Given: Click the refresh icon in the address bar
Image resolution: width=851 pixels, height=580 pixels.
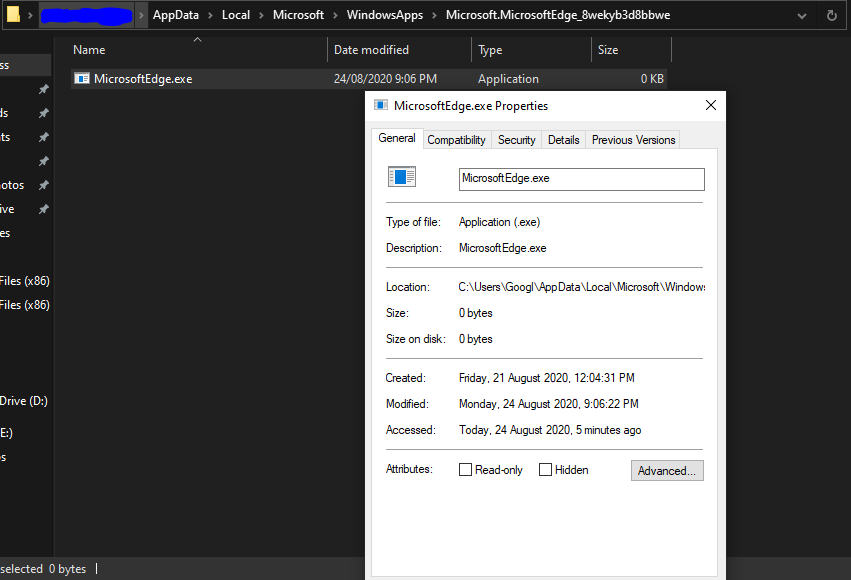Looking at the screenshot, I should click(831, 15).
